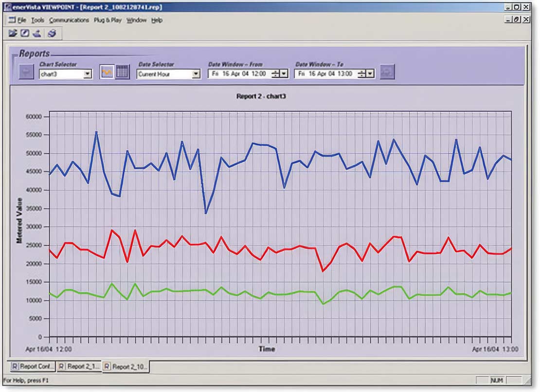This screenshot has width=540, height=392.
Task: Switch to the Report Conf tab
Action: tap(32, 366)
